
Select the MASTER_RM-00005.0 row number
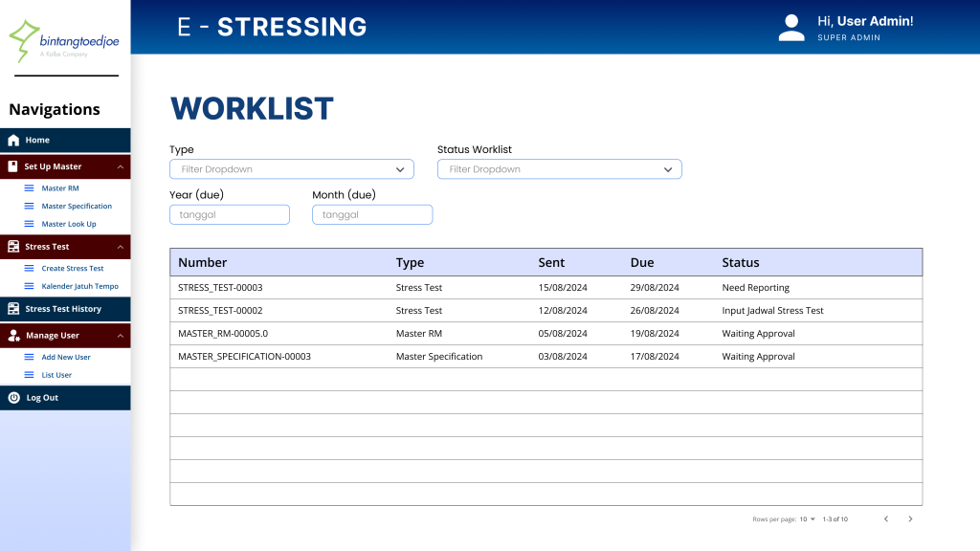[222, 334]
